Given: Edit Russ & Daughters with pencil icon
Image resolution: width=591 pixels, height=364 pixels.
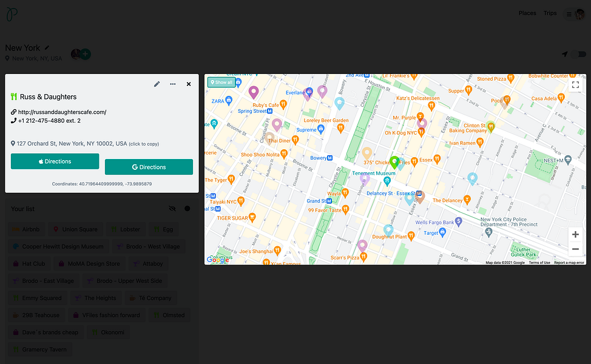Looking at the screenshot, I should point(157,84).
